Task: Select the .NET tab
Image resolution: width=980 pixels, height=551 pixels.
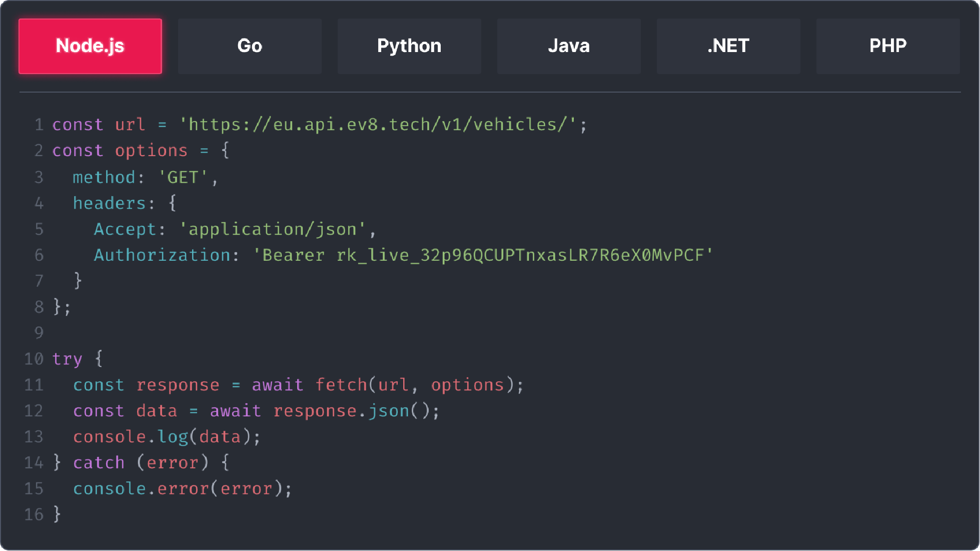Action: (728, 46)
